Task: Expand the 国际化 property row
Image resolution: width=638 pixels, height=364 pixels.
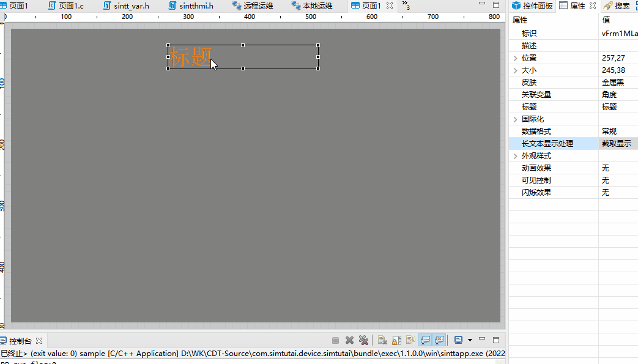Action: tap(516, 119)
